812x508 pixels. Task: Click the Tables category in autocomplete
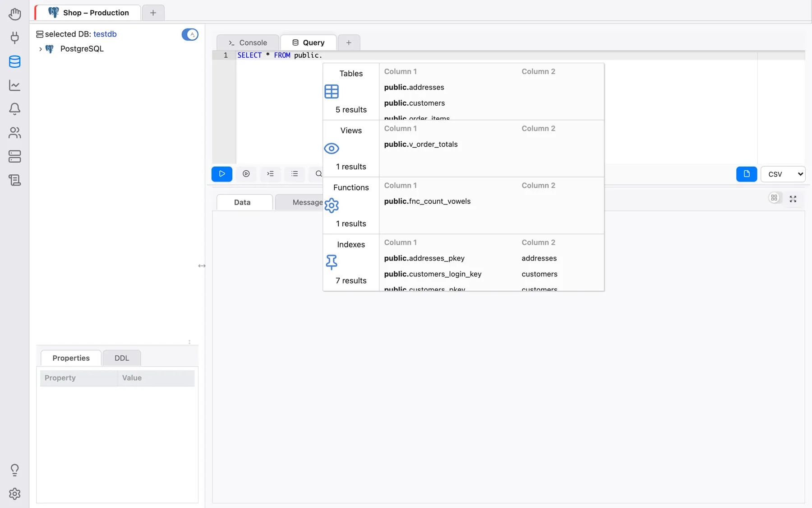tap(351, 92)
